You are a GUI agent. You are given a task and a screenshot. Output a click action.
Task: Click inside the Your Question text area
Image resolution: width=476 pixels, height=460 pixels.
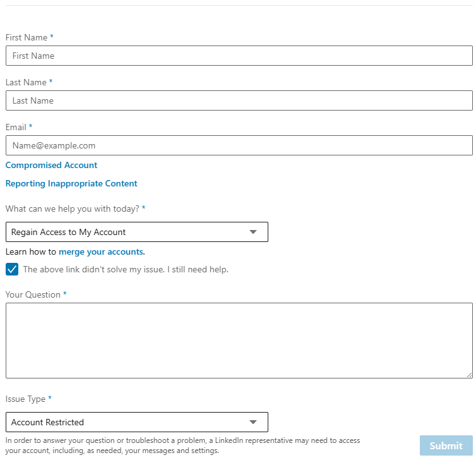239,340
